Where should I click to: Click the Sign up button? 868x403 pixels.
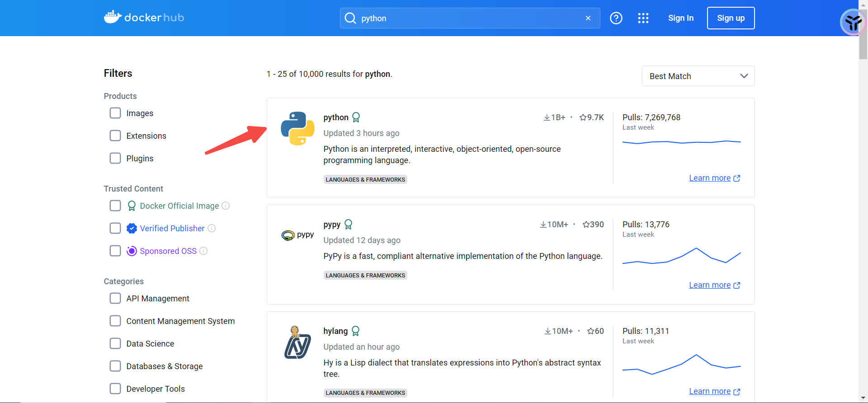pos(731,18)
